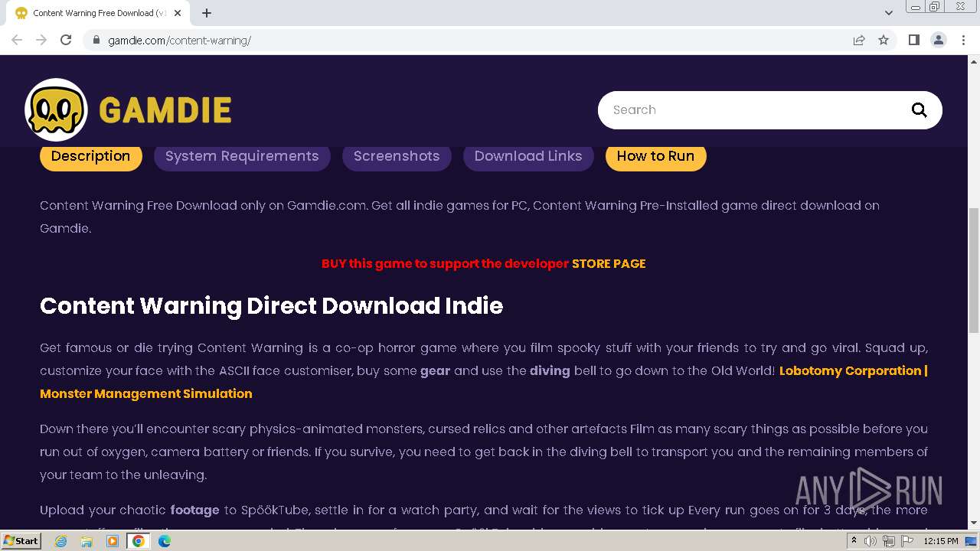Click the Gamdie skull logo icon
This screenshot has width=980, height=551.
click(x=56, y=109)
